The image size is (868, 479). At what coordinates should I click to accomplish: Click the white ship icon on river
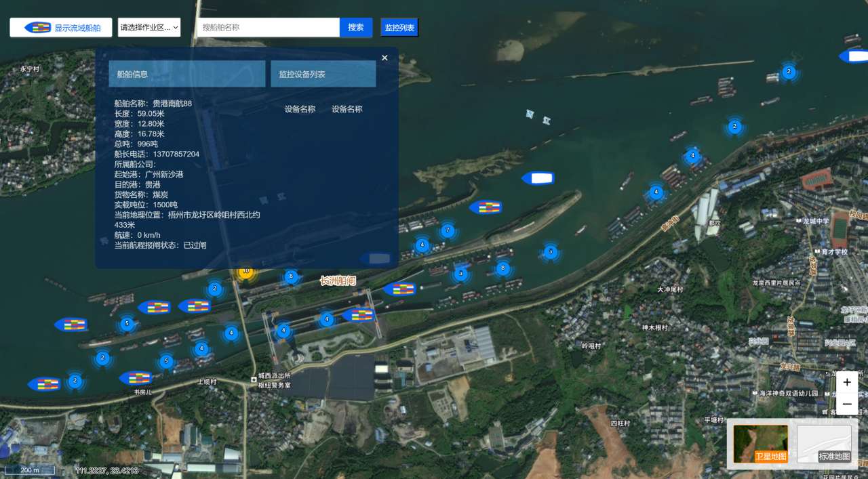(538, 178)
